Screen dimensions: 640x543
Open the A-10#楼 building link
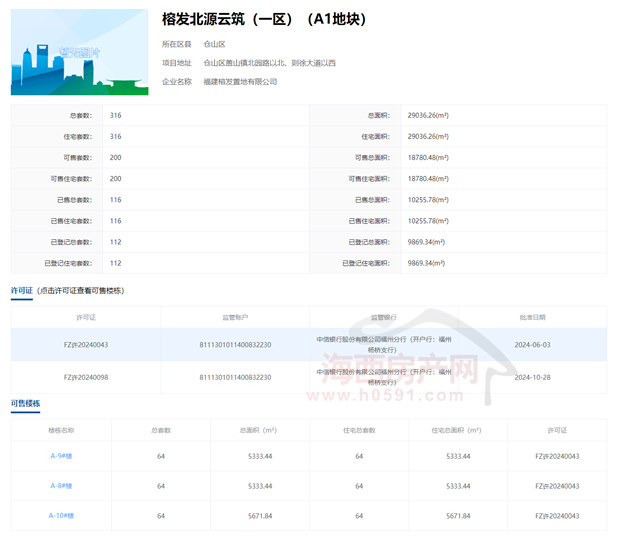[x=61, y=516]
